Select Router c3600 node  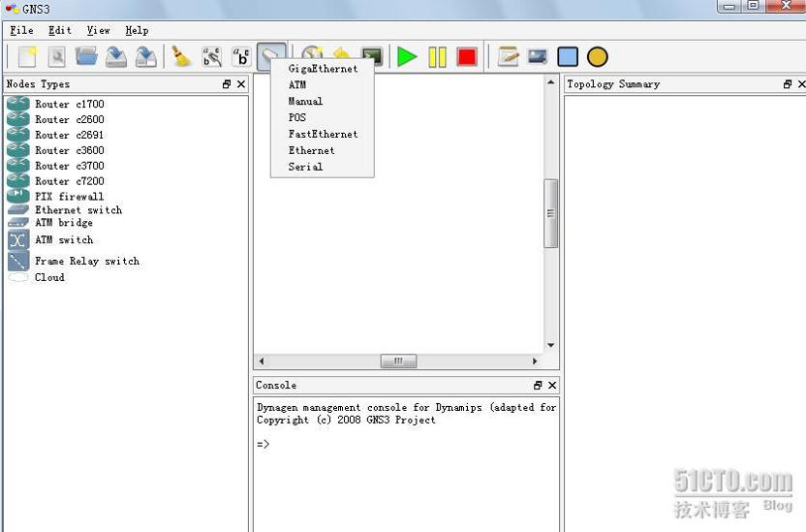pyautogui.click(x=70, y=150)
